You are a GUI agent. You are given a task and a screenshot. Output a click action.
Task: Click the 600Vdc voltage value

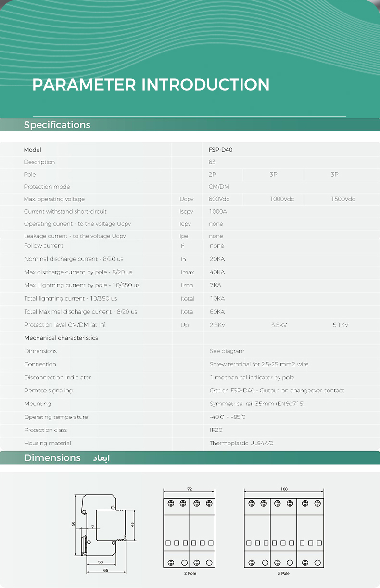219,199
